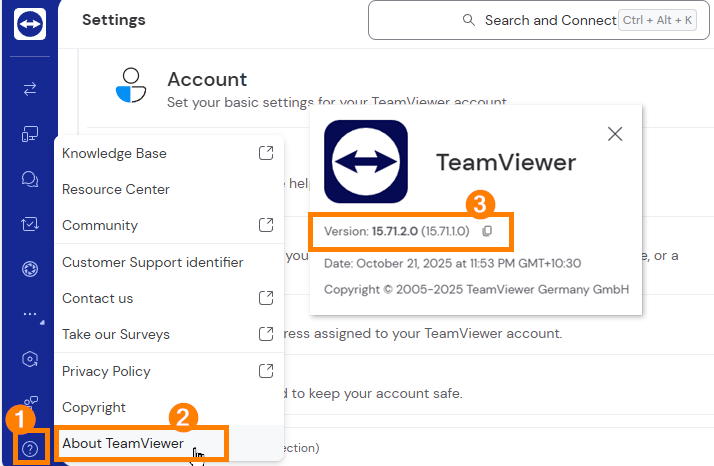Click external link icon beside Take our Surveys
The image size is (714, 466).
pos(266,334)
